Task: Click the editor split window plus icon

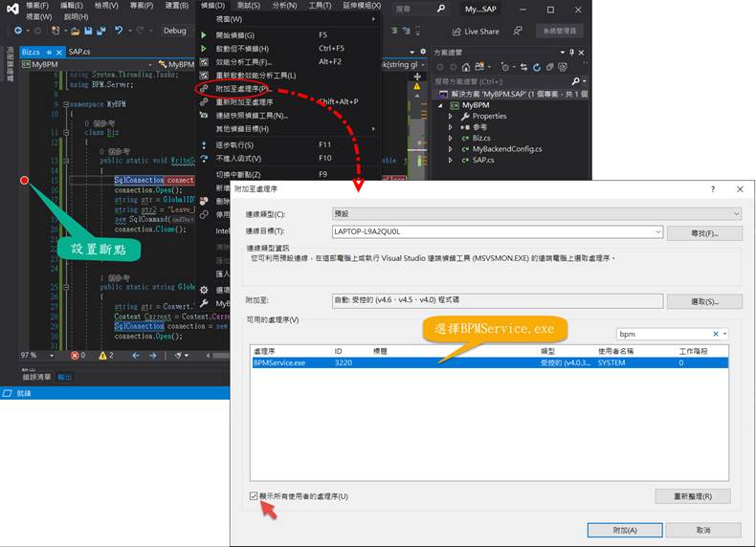Action: [x=417, y=77]
